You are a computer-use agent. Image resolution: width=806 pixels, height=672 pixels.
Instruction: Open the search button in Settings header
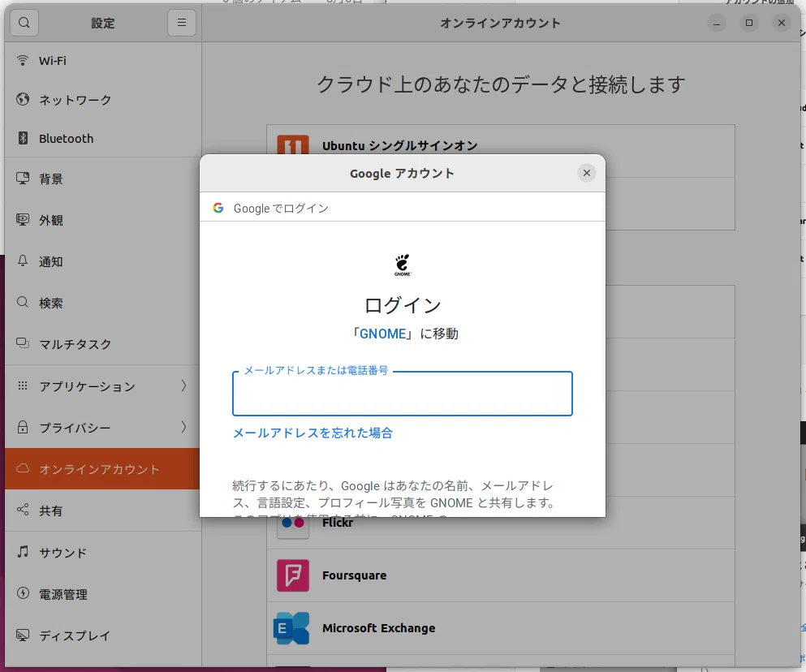coord(24,23)
